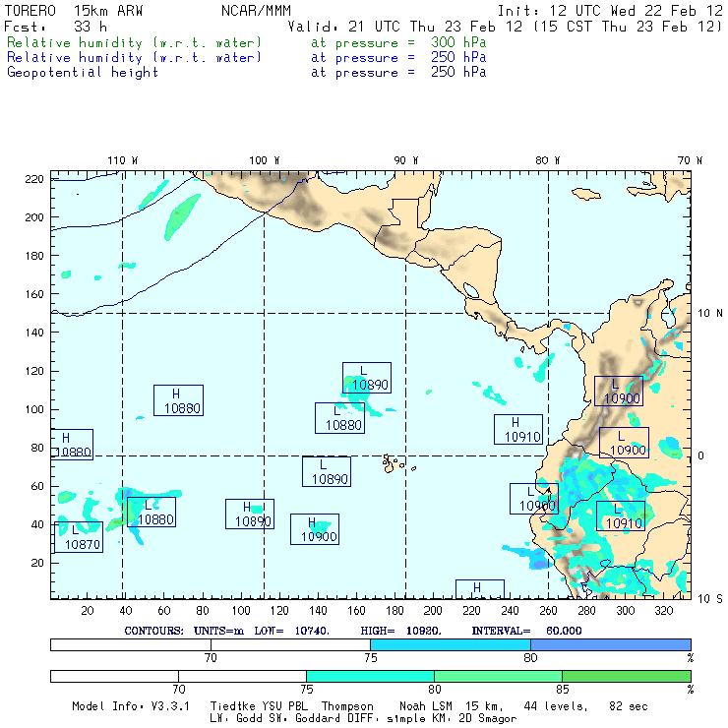Click the 'Fcst: 33 h' forecast hour text
Image resolution: width=728 pixels, height=728 pixels.
56,27
